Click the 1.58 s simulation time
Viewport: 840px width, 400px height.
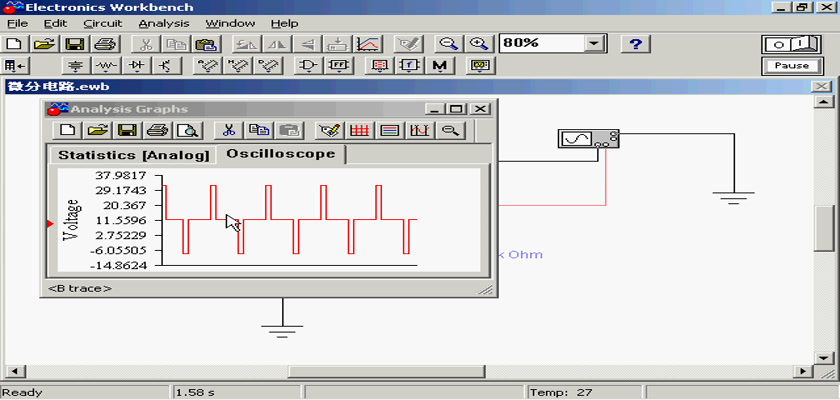tap(196, 393)
